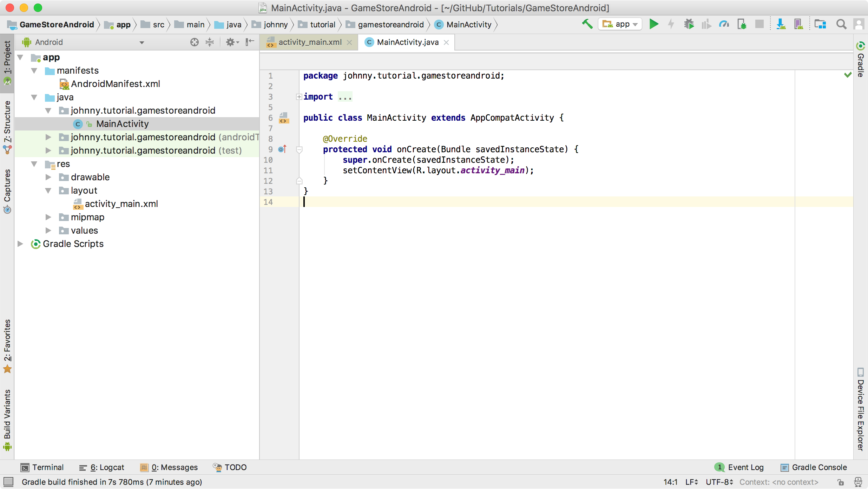This screenshot has width=868, height=489.
Task: Click related XML file gutter icon line 6
Action: pos(284,118)
